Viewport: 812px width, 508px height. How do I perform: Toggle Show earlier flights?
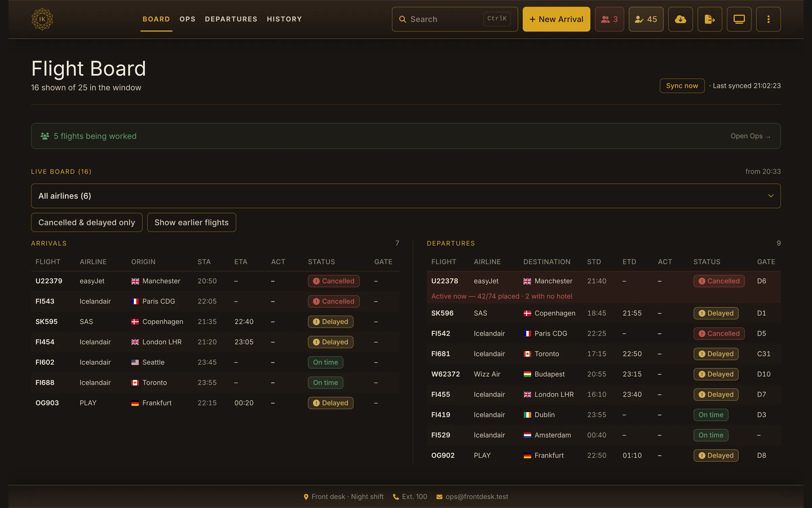(x=191, y=222)
